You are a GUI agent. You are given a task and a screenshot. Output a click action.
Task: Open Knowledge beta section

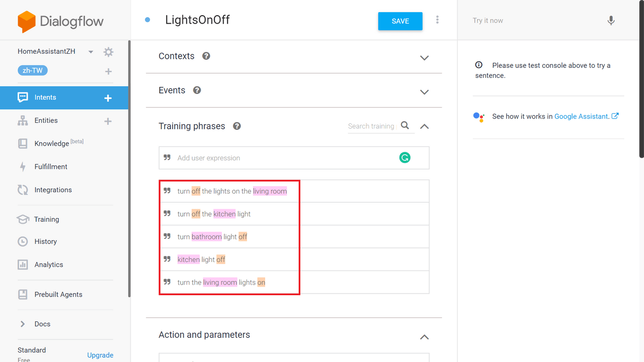(59, 143)
